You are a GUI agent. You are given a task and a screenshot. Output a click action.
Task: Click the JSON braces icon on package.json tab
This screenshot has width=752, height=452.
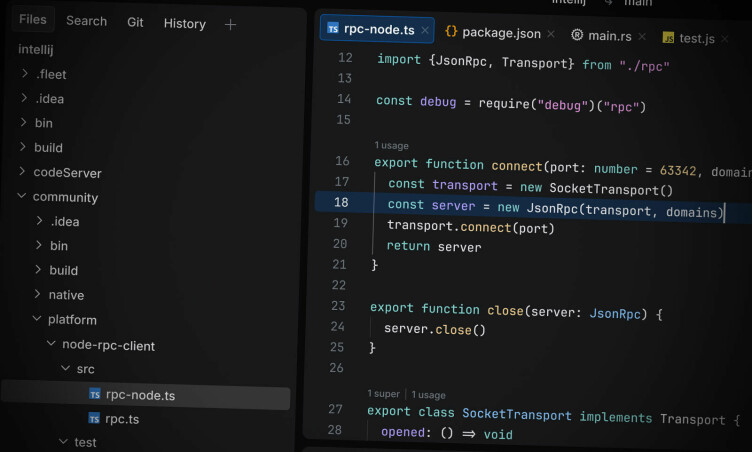click(451, 32)
